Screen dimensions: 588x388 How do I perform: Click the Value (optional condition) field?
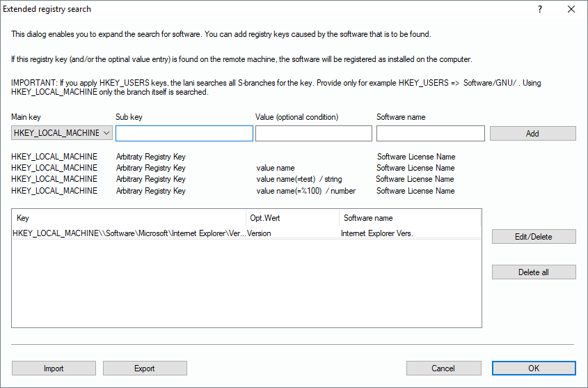coord(313,133)
